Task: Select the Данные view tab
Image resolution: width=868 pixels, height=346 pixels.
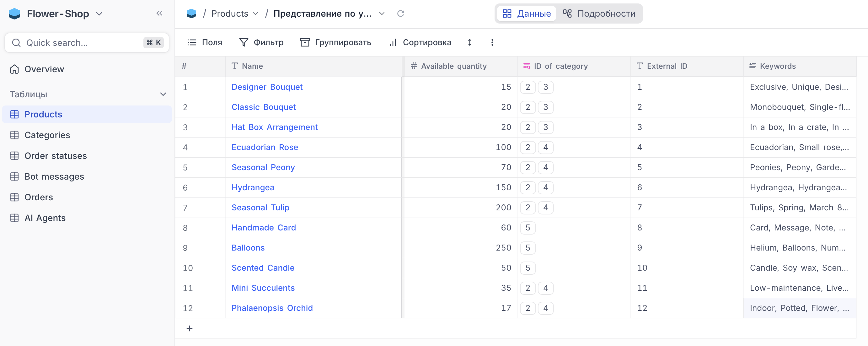Action: 526,14
